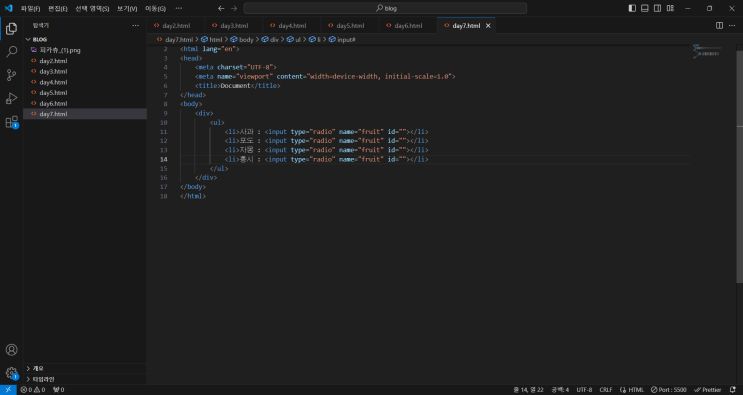Open the 편집(E) menu

pos(57,9)
